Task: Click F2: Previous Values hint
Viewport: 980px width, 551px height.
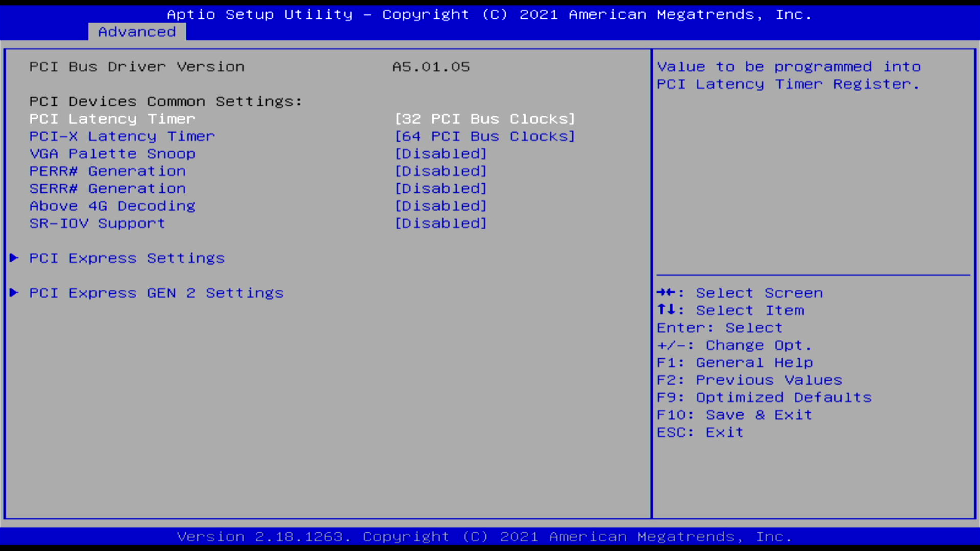Action: [749, 380]
